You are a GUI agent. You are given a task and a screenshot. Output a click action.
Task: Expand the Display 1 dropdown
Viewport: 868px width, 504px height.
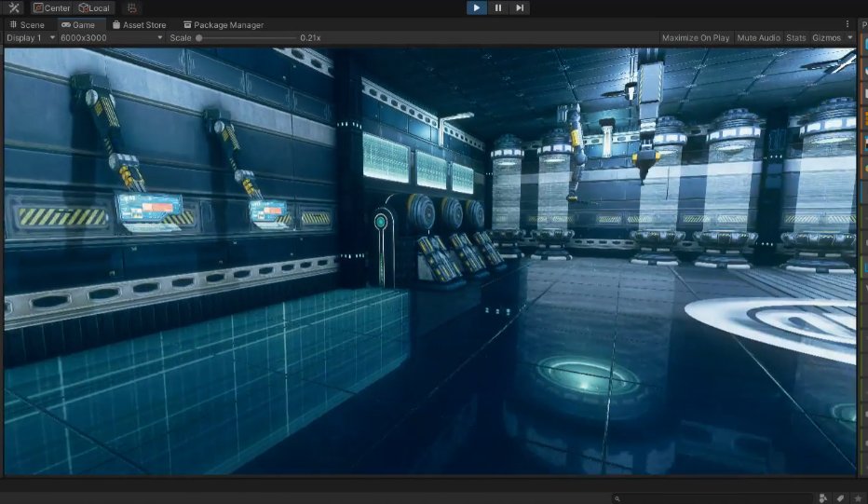30,37
